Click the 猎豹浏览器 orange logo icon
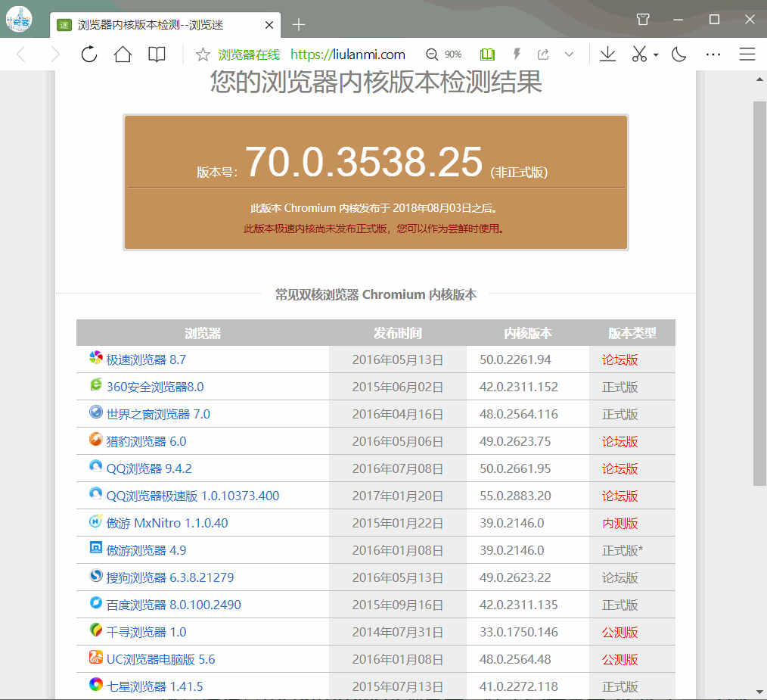Viewport: 767px width, 700px height. 96,439
